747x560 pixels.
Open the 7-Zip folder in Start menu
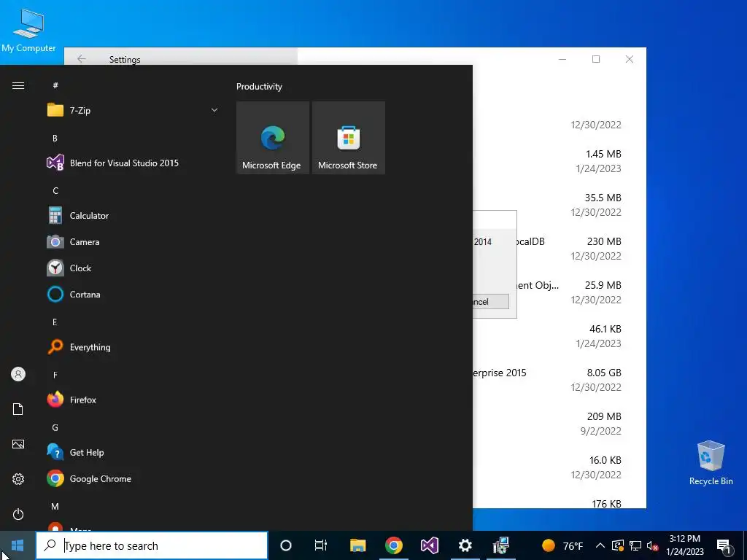(133, 111)
